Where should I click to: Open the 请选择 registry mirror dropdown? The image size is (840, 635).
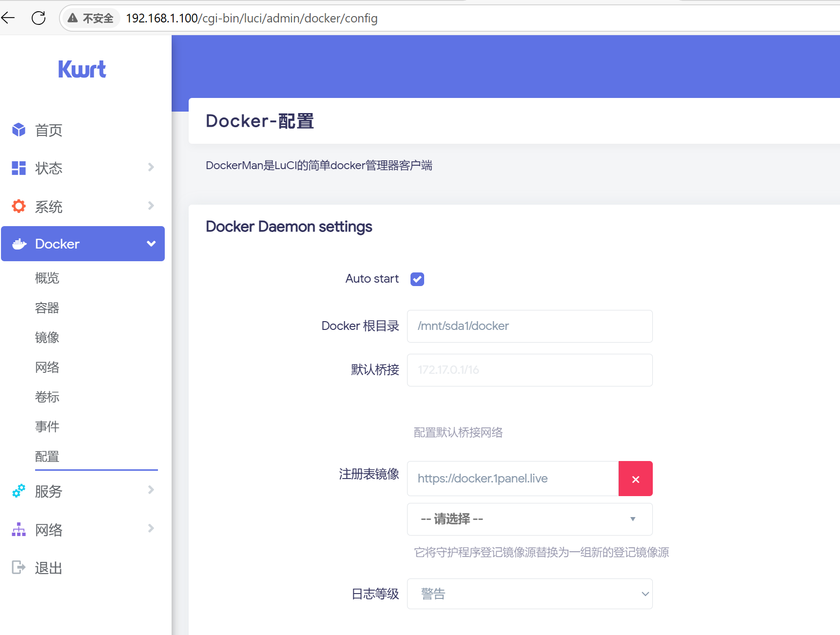pyautogui.click(x=529, y=519)
